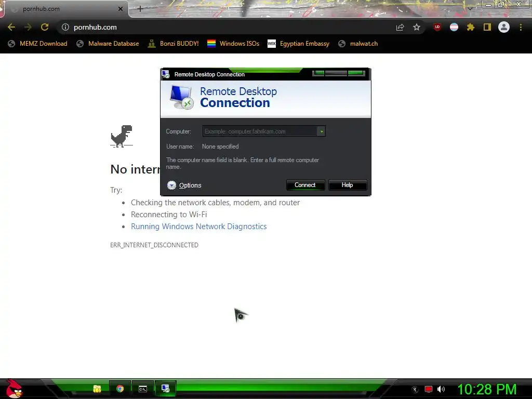
Task: Open the striped flag extension icon
Action: (x=454, y=27)
